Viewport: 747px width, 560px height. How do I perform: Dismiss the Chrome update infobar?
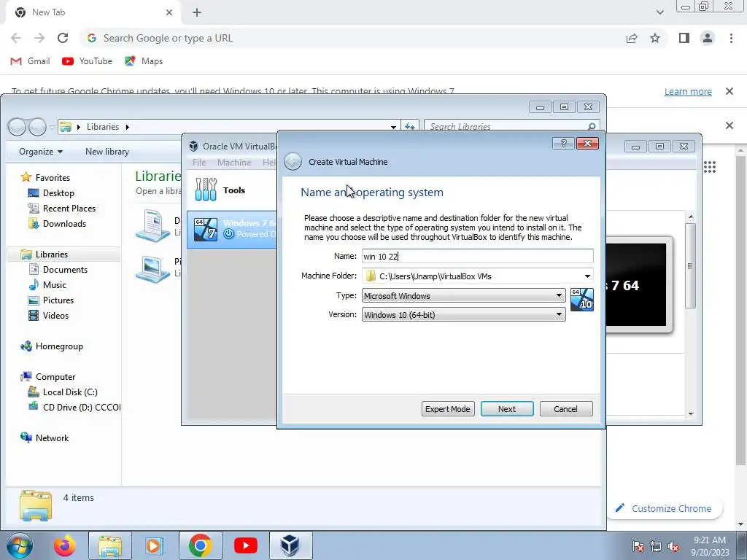[x=729, y=91]
